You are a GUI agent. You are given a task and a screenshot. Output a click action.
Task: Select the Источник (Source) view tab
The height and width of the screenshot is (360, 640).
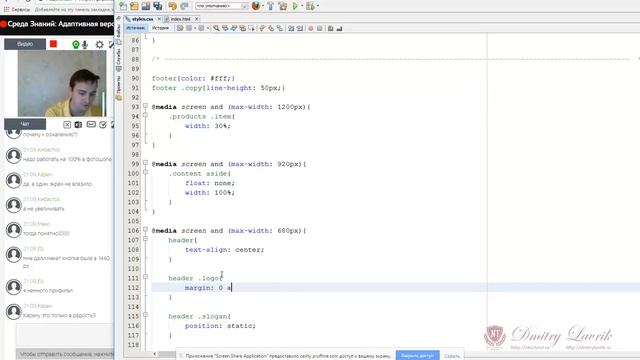[x=135, y=28]
